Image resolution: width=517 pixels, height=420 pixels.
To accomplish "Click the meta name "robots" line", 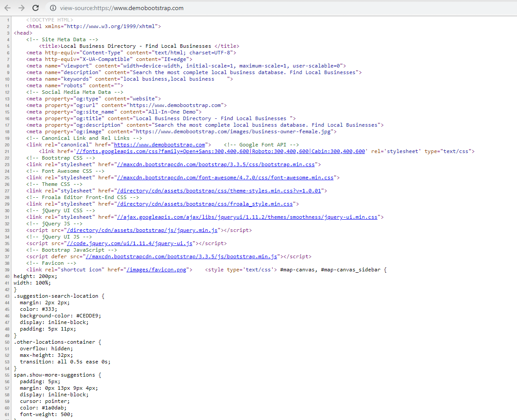I will 75,85.
